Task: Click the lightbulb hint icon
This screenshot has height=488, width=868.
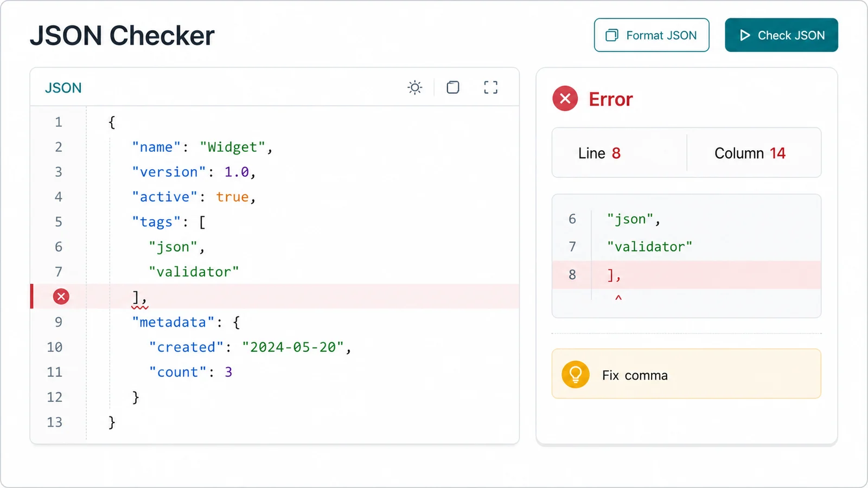Action: pyautogui.click(x=576, y=374)
